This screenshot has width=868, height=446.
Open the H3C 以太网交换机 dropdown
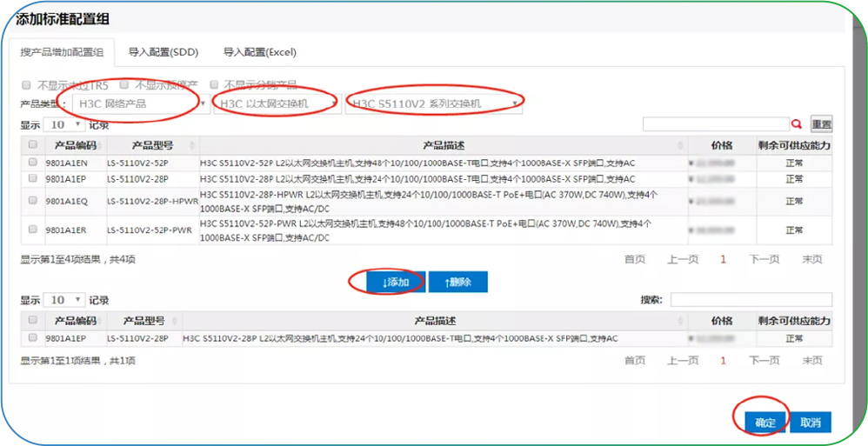(277, 103)
